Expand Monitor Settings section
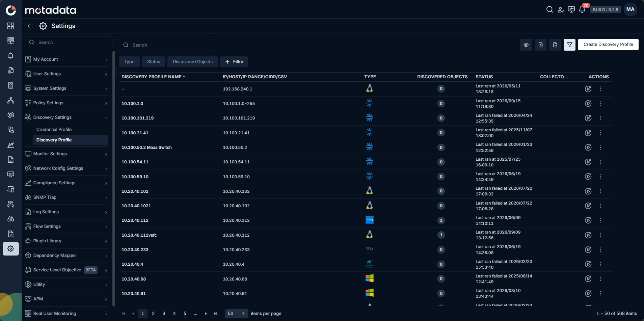This screenshot has height=321, width=644. click(66, 154)
